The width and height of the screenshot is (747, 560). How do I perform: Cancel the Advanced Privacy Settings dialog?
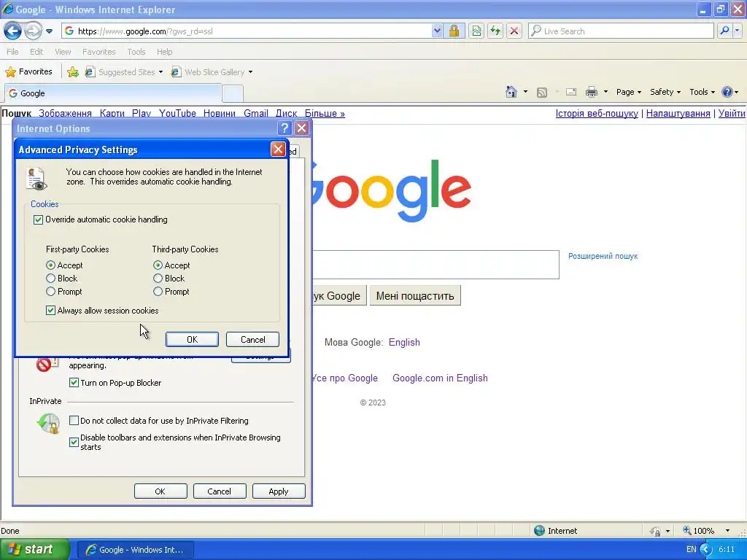[252, 340]
